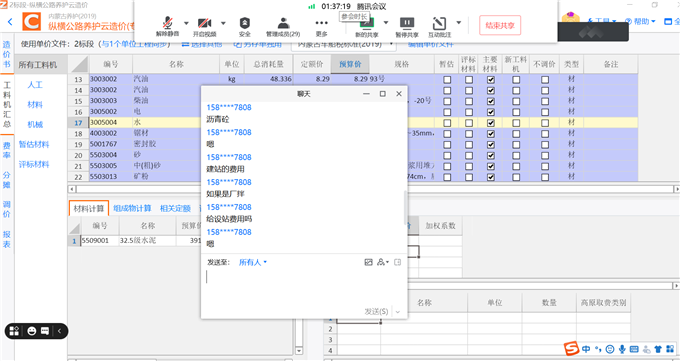Open the 更多 three-dots menu

click(x=321, y=26)
